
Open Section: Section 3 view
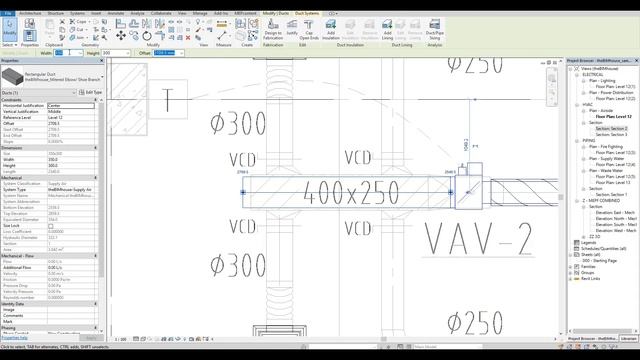(x=611, y=135)
